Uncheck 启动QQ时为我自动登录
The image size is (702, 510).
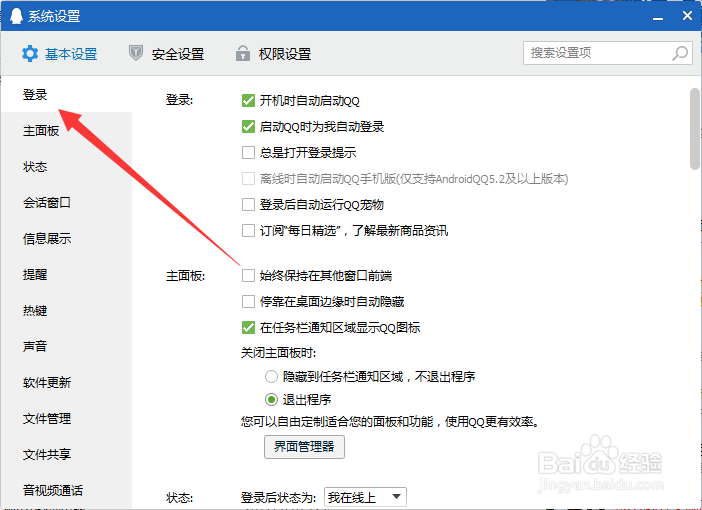[x=248, y=127]
